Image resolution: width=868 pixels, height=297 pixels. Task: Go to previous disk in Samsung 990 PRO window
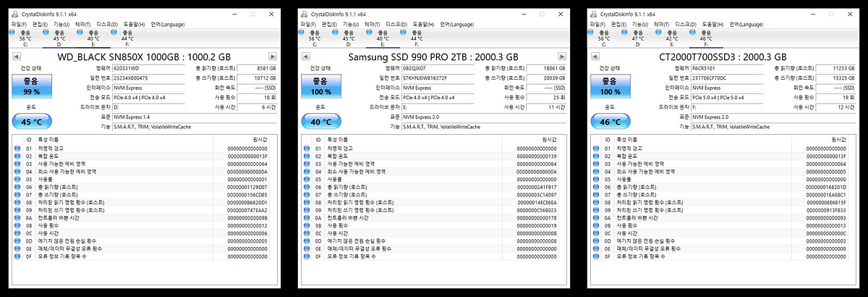307,57
